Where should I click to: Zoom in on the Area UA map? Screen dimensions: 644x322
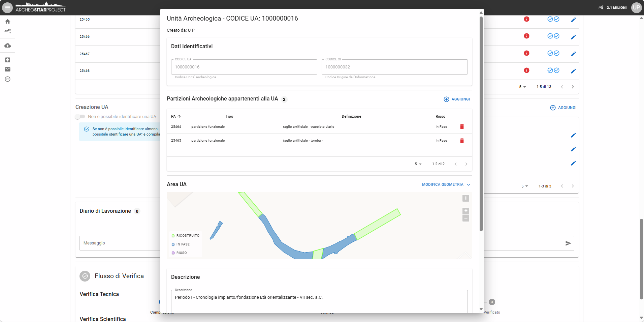click(465, 211)
